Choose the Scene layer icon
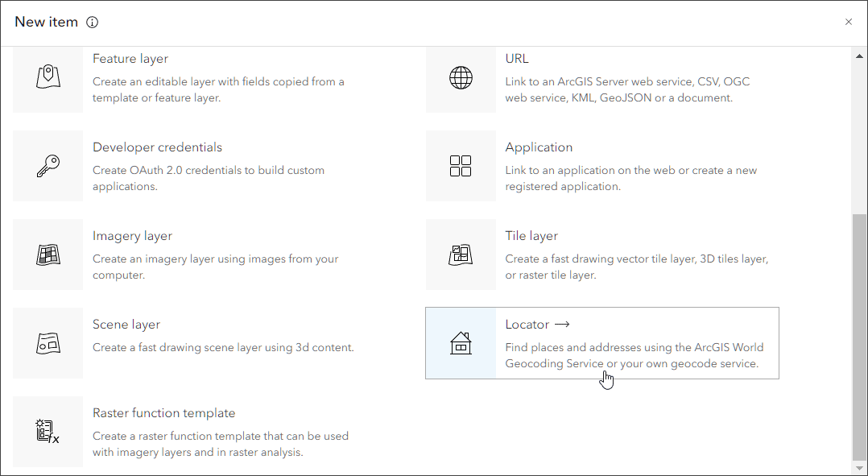This screenshot has width=868, height=476. (x=48, y=343)
